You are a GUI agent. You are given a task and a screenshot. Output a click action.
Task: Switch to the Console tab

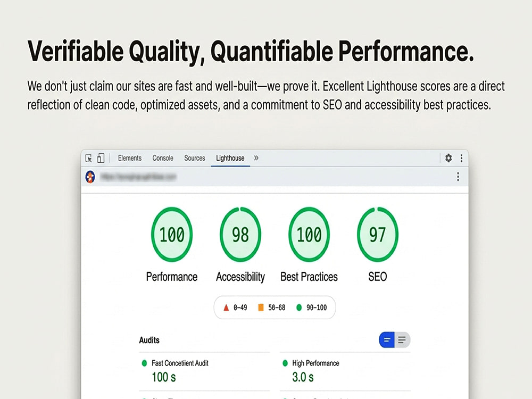[x=162, y=158]
